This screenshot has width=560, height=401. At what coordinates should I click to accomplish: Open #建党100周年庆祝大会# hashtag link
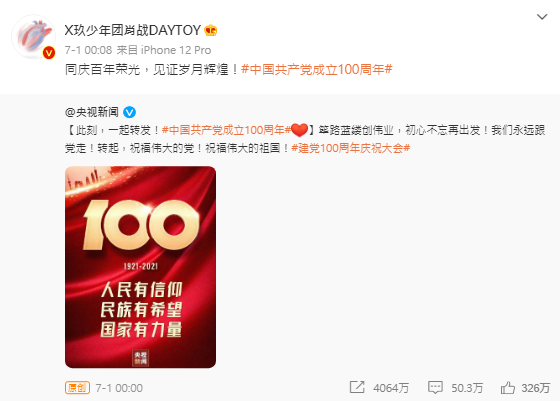(x=351, y=148)
